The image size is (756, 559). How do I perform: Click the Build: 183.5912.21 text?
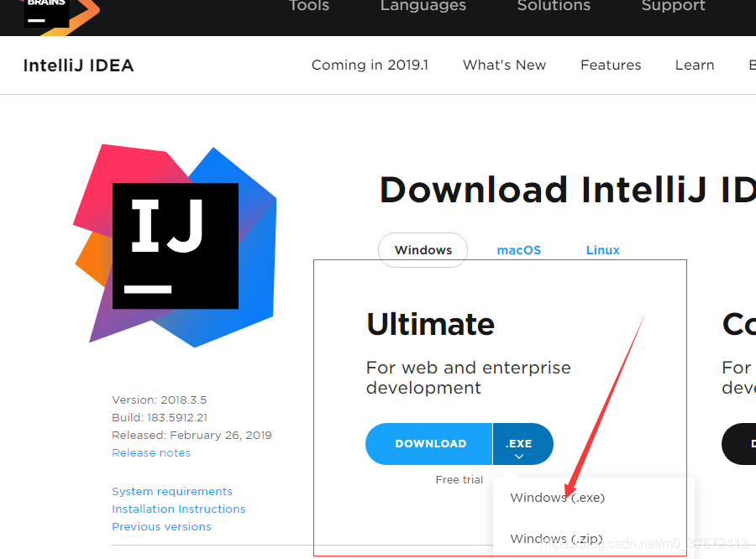pyautogui.click(x=160, y=417)
